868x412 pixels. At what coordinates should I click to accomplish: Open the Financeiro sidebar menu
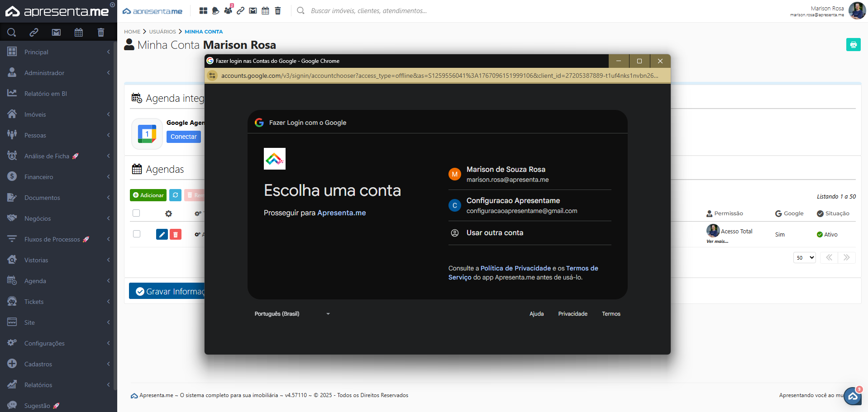click(58, 177)
